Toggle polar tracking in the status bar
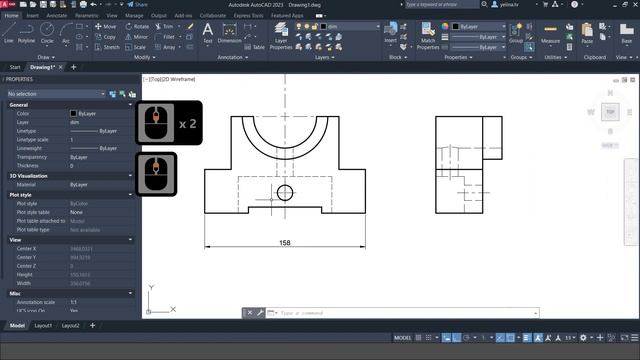This screenshot has width=640, height=360. 466,338
